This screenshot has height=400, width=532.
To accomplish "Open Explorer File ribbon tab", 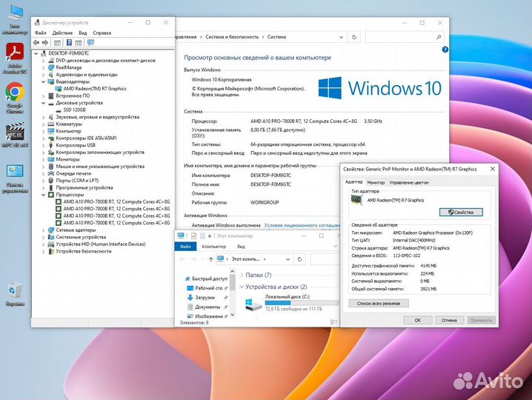I will [x=185, y=247].
